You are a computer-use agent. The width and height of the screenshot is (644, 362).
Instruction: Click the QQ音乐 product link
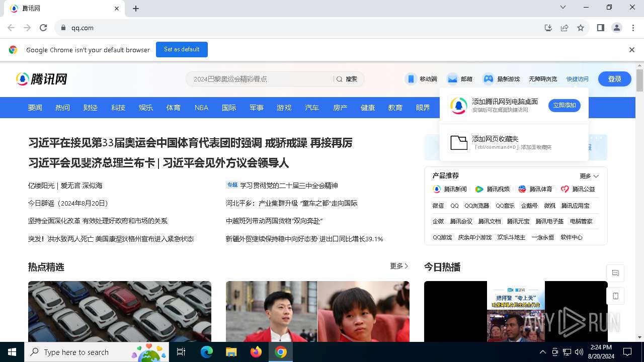(505, 206)
